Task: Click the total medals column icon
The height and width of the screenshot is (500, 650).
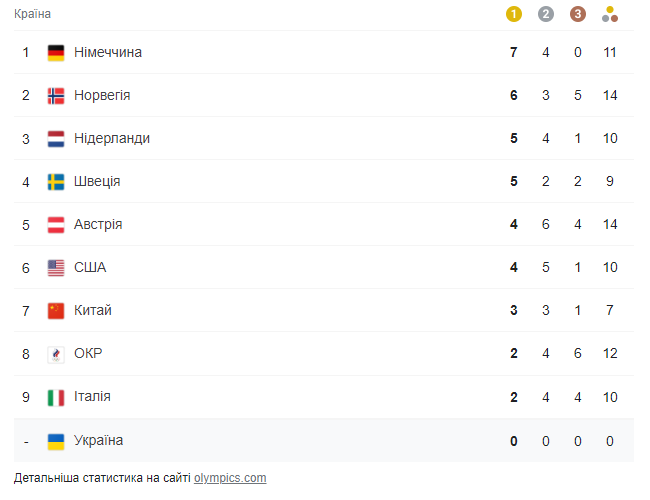Action: (x=610, y=14)
